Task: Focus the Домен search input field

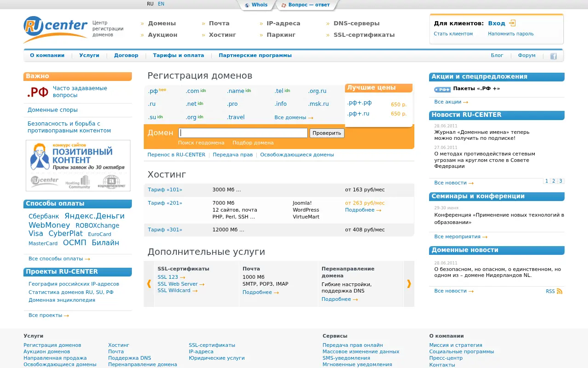Action: pos(243,133)
